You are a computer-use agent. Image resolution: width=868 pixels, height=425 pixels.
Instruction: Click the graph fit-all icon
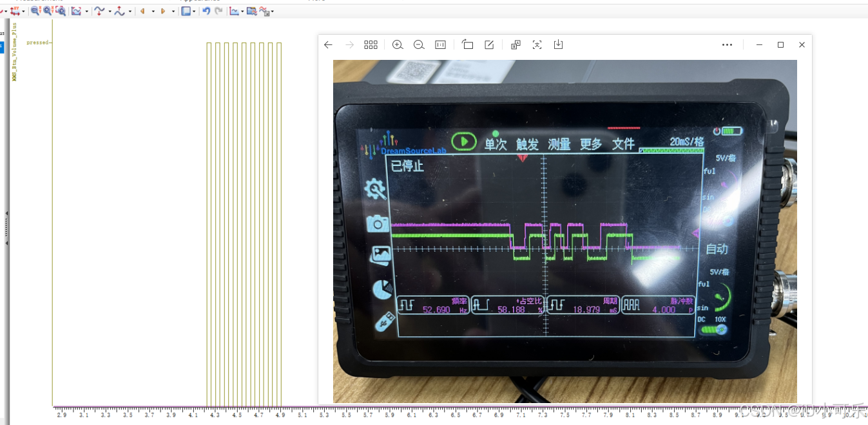[x=76, y=11]
